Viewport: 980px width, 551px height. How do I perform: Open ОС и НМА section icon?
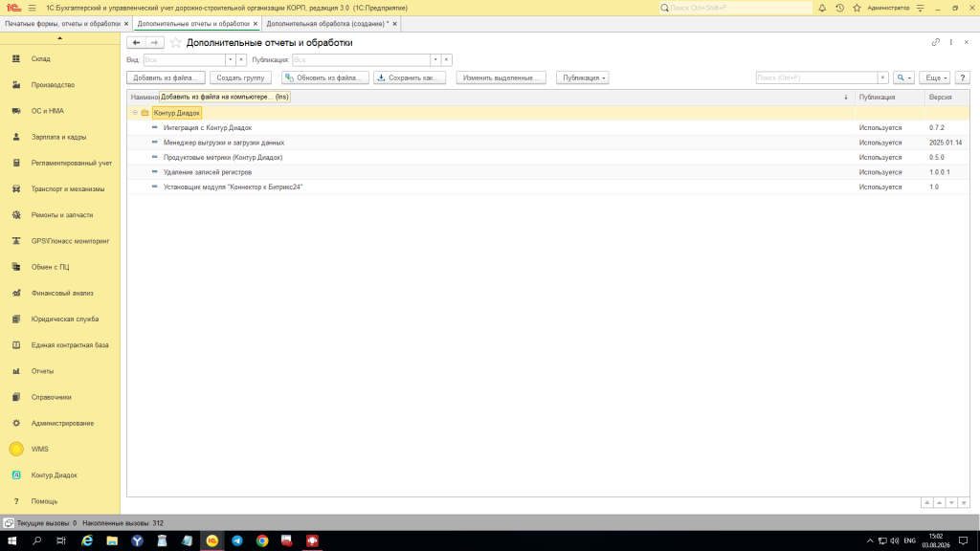16,111
